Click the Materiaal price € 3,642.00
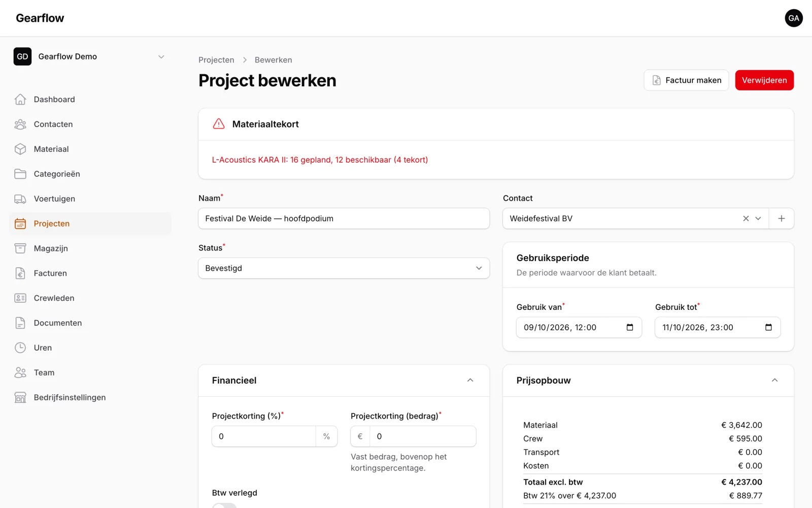Viewport: 812px width, 508px height. 742,425
